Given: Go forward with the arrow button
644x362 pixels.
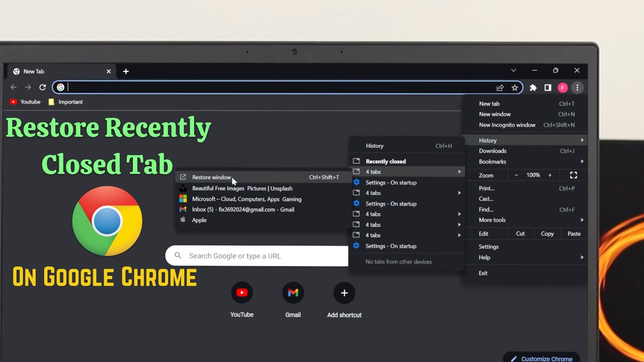Looking at the screenshot, I should coord(28,87).
